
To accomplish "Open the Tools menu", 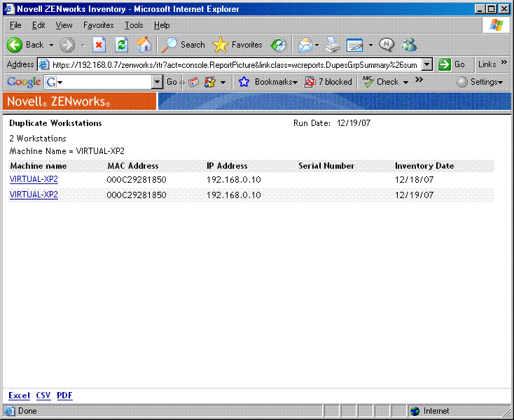I will [x=134, y=25].
